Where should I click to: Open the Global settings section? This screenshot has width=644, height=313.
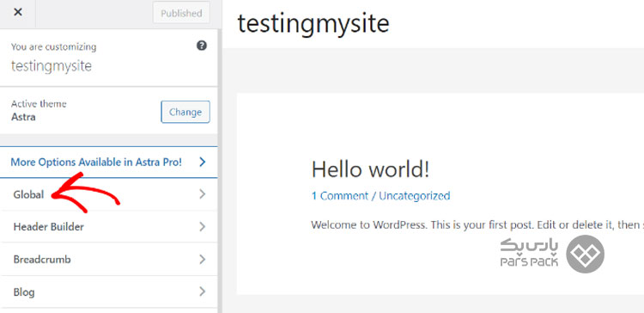(108, 194)
